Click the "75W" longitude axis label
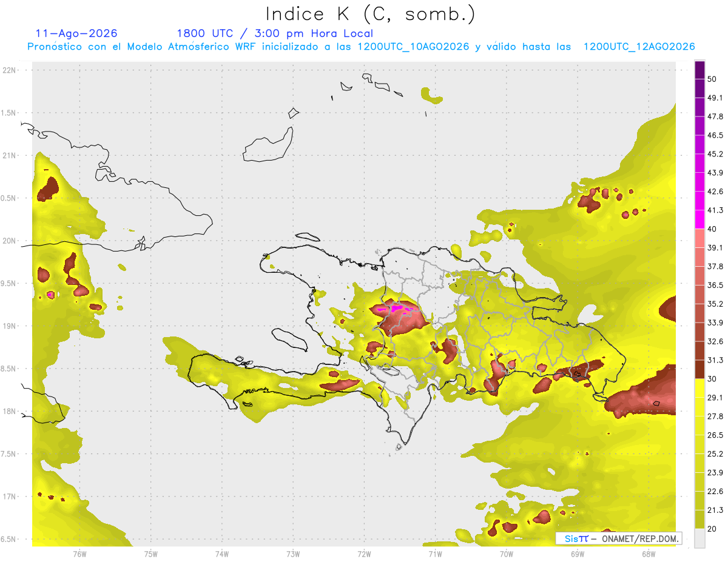Image resolution: width=728 pixels, height=562 pixels. coord(151,554)
